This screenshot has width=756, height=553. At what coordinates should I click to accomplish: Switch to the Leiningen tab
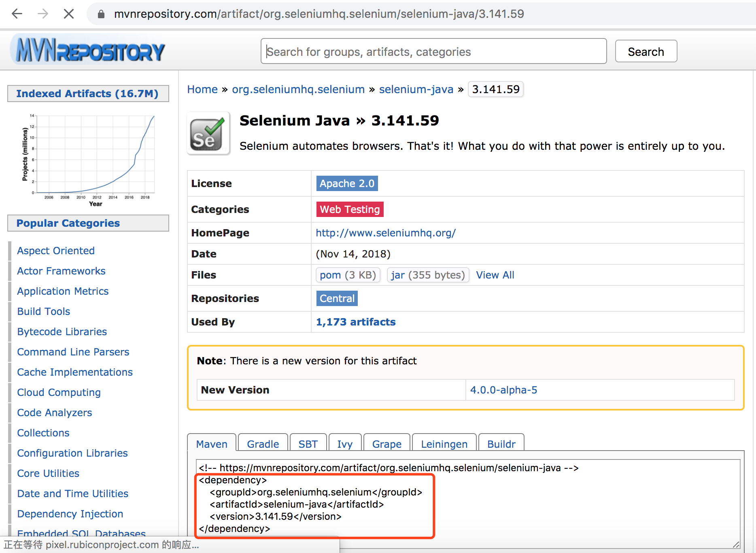[444, 444]
